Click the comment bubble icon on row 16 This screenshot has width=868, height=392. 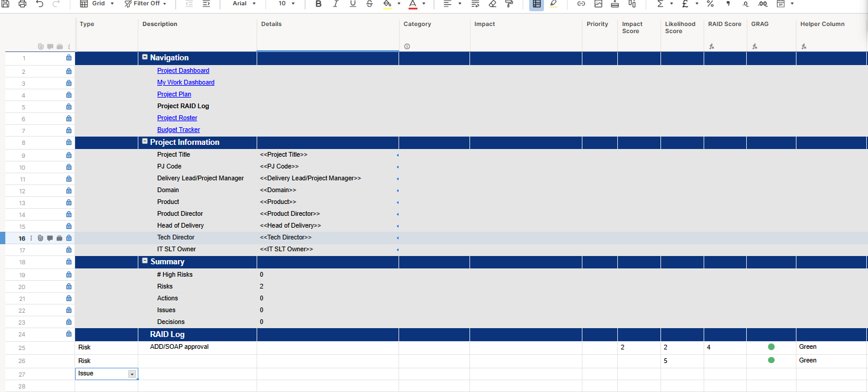tap(50, 238)
